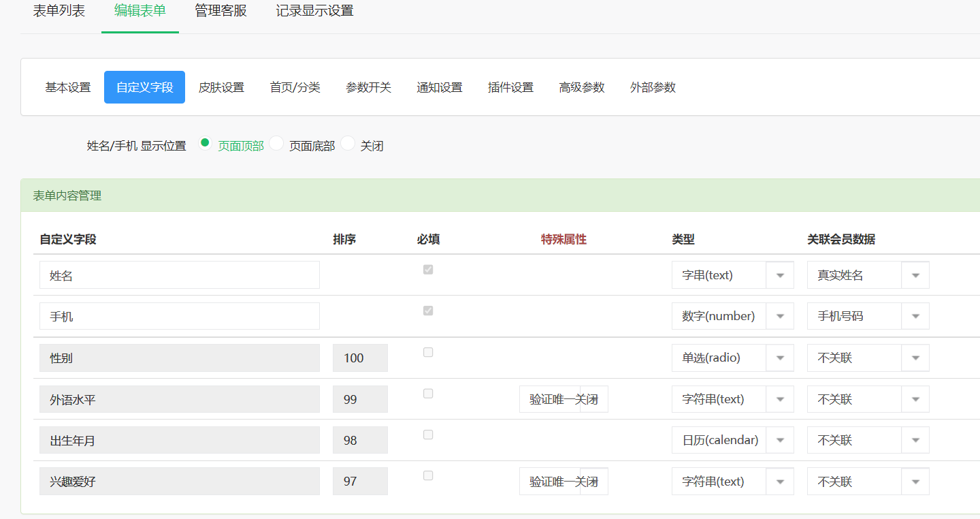Open 验证唯一 selector for 外语水平 row
Image resolution: width=980 pixels, height=519 pixels.
(563, 399)
